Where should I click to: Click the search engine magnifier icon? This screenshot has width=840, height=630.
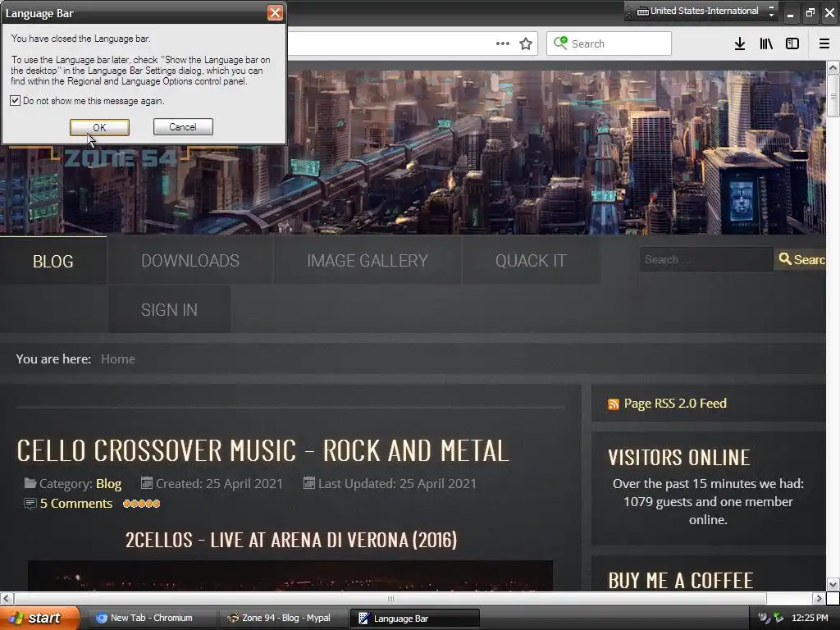click(x=560, y=43)
